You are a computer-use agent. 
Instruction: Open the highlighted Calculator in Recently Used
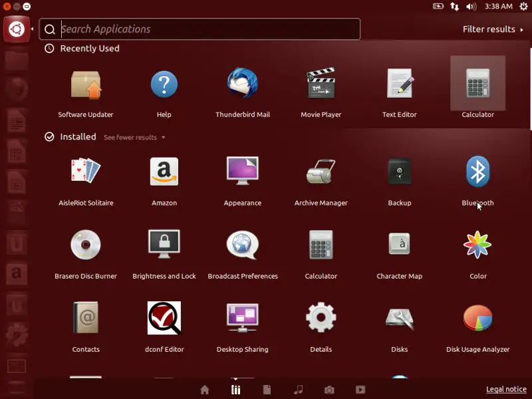point(477,84)
